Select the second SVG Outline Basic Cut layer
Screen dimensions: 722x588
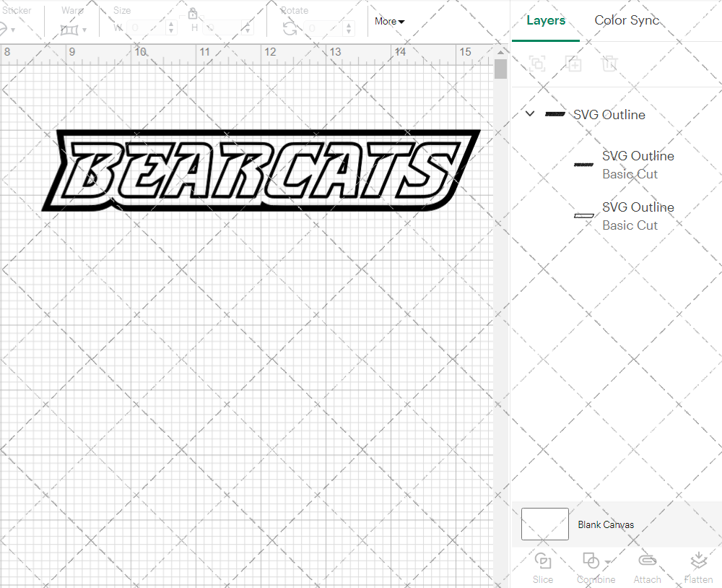[x=638, y=216]
